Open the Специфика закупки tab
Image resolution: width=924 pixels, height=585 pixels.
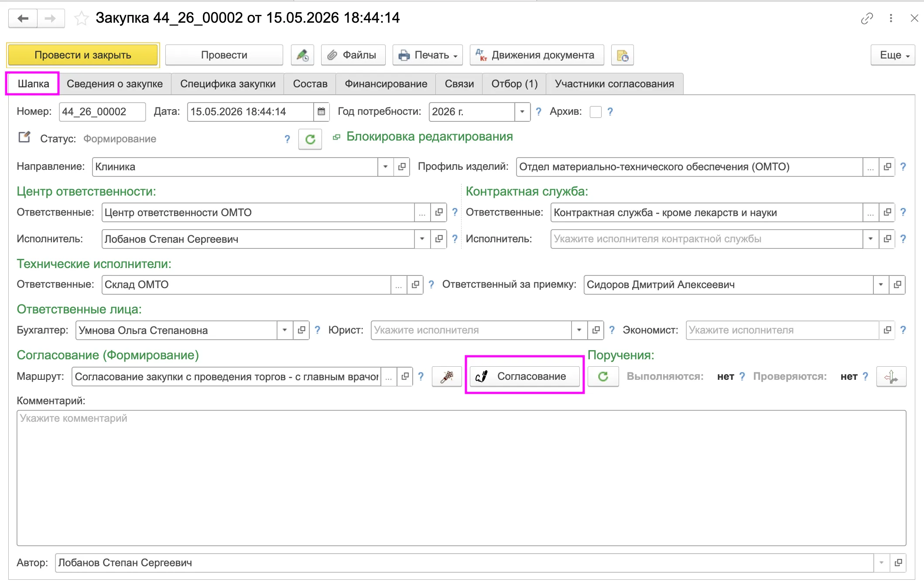tap(228, 84)
